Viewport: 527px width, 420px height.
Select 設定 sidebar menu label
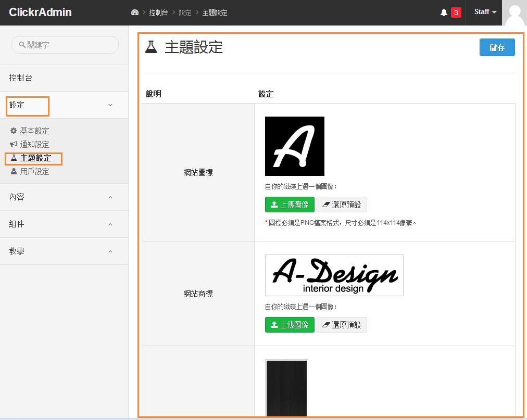[17, 105]
